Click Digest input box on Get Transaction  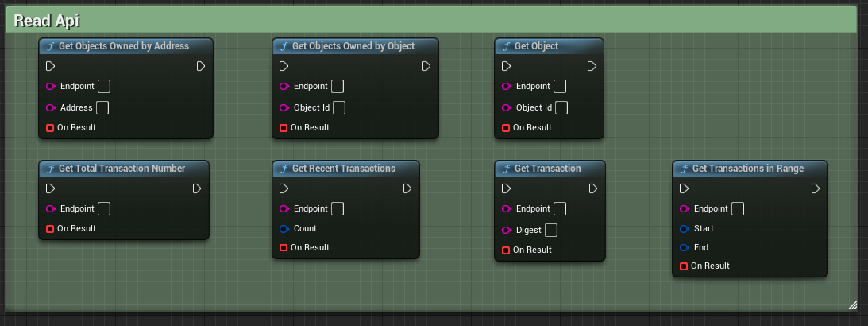551,230
